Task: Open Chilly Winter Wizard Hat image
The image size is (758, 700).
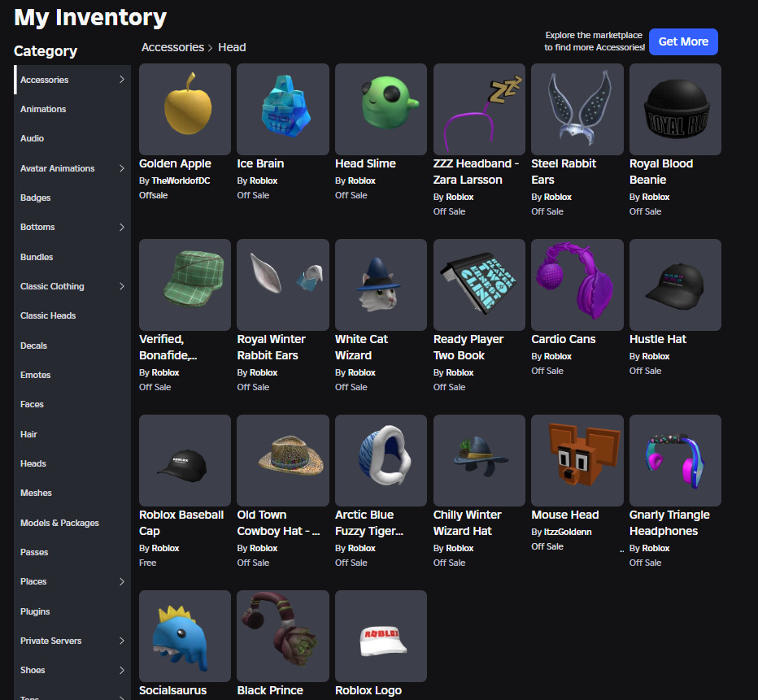Action: [x=479, y=460]
